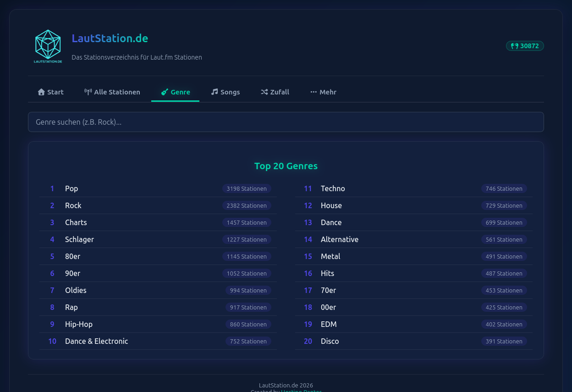Click the footprints icon in visitor counter
Image resolution: width=572 pixels, height=392 pixels.
click(x=515, y=46)
